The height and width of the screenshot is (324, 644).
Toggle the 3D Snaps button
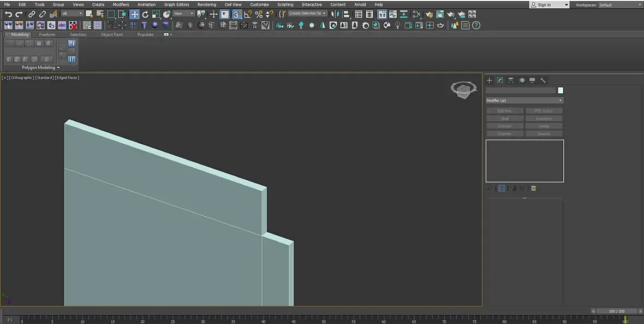237,14
